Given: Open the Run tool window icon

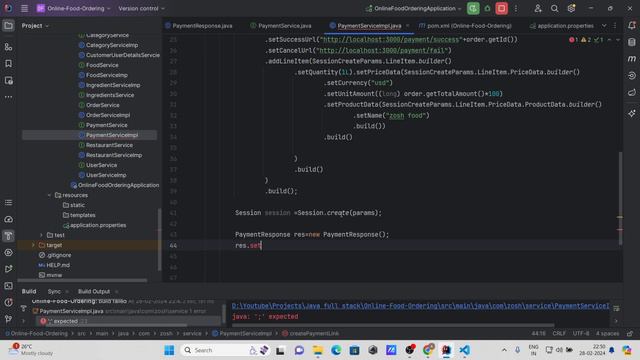Looking at the screenshot, I should [x=8, y=269].
